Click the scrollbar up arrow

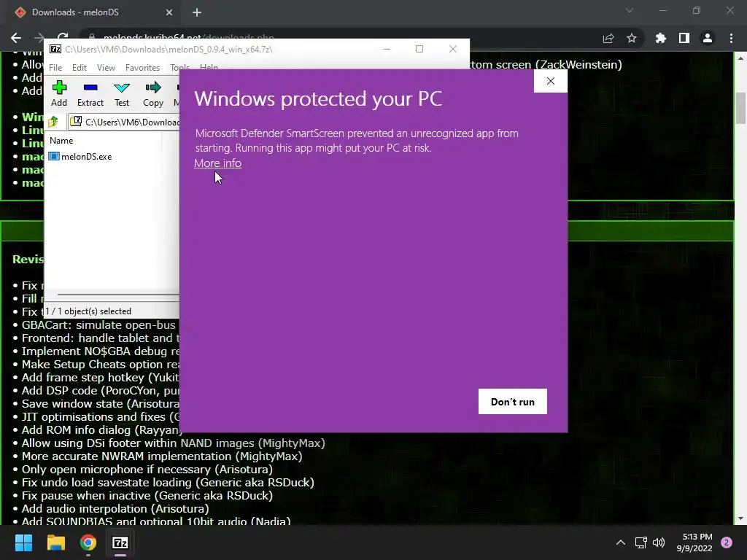pyautogui.click(x=740, y=58)
